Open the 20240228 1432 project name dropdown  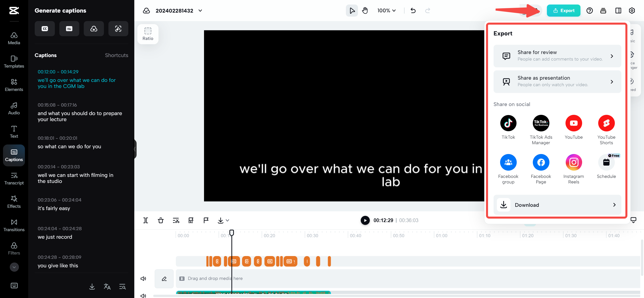pos(200,11)
